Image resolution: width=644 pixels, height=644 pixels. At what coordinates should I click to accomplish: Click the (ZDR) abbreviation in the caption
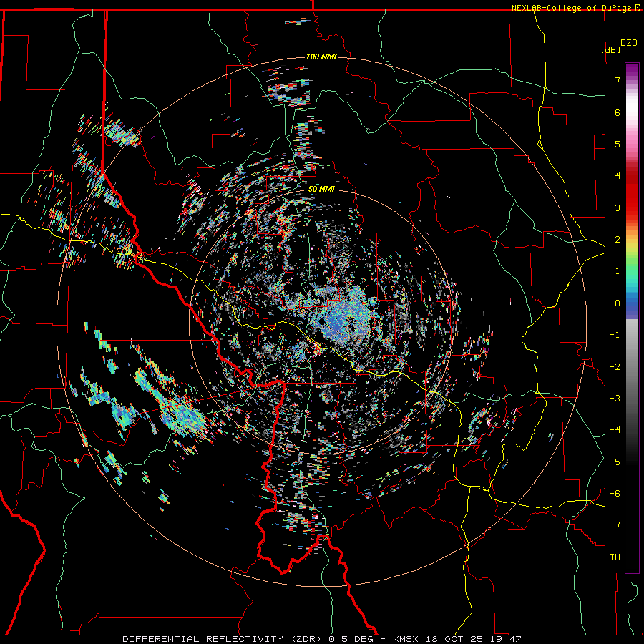tap(307, 639)
